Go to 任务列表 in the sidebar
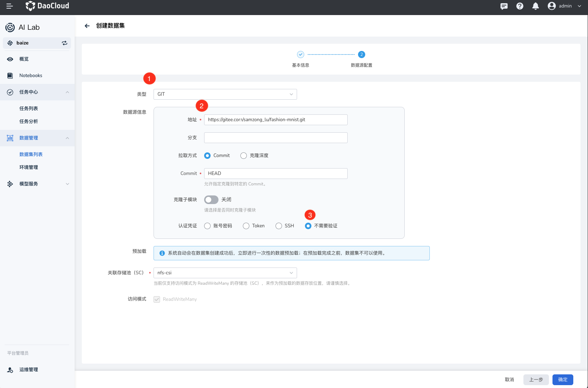Image resolution: width=588 pixels, height=388 pixels. (29, 109)
